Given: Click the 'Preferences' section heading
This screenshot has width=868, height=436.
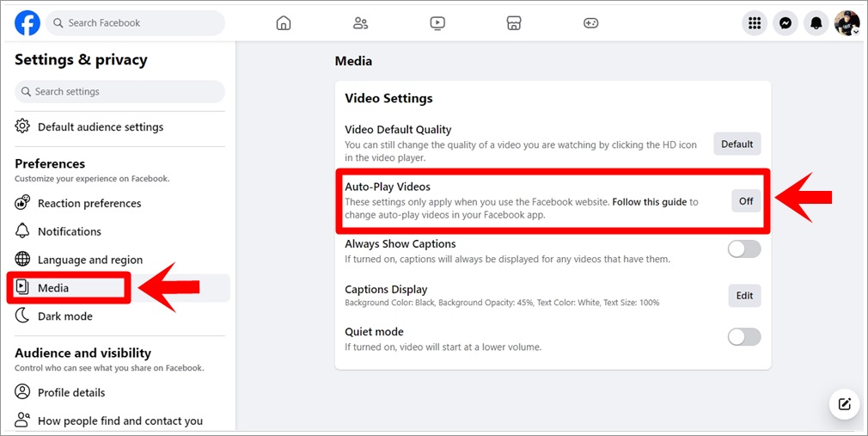Looking at the screenshot, I should coord(50,164).
